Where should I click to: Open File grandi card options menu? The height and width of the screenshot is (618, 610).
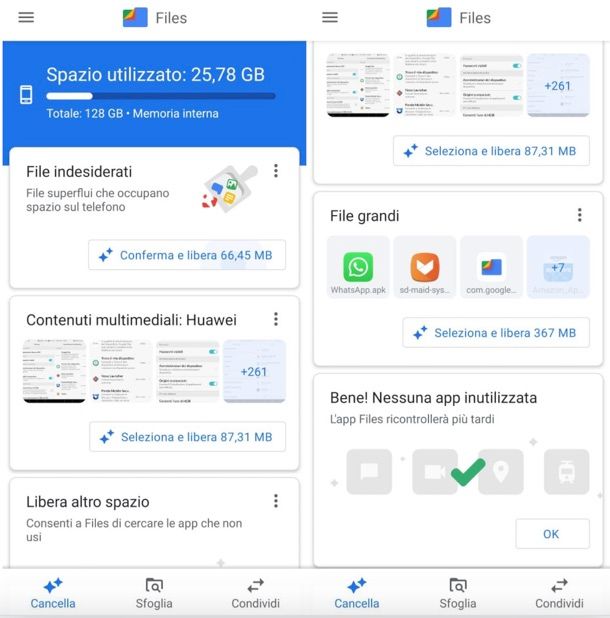580,215
